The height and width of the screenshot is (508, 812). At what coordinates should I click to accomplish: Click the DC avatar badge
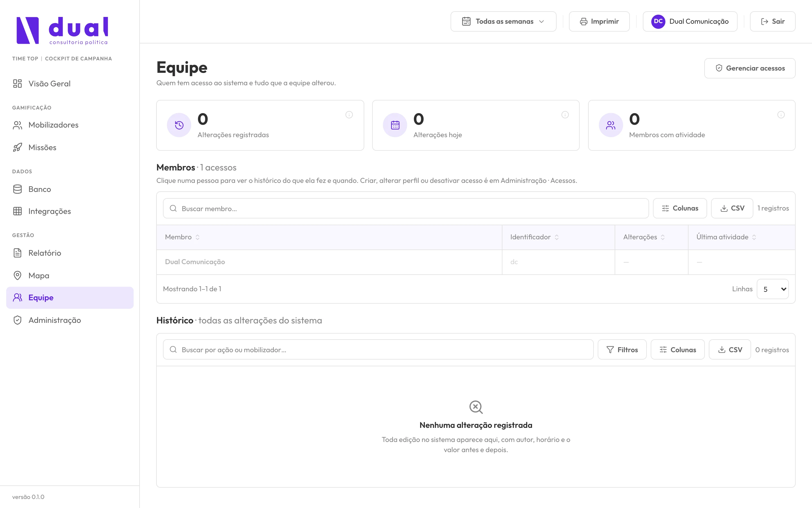pyautogui.click(x=658, y=21)
